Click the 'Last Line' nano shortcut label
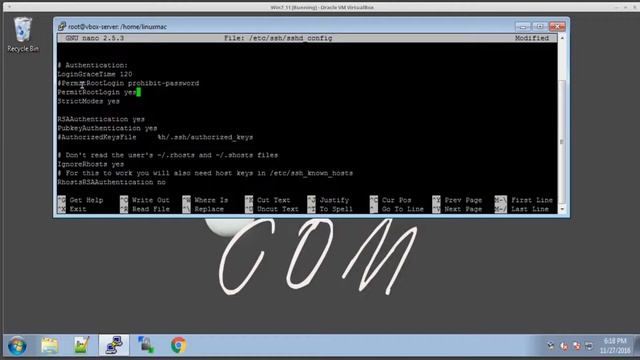Viewport: 640px width, 360px height. [x=530, y=209]
